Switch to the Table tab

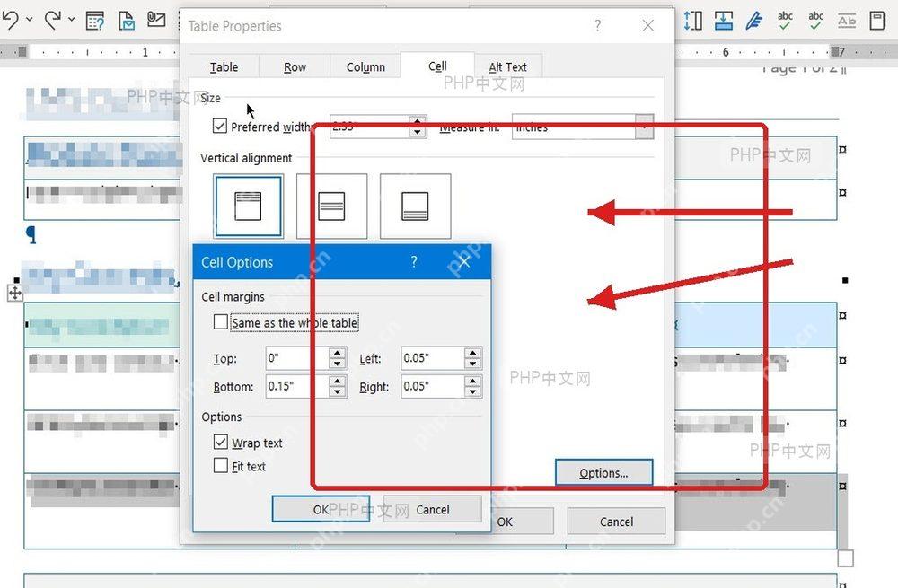coord(224,67)
